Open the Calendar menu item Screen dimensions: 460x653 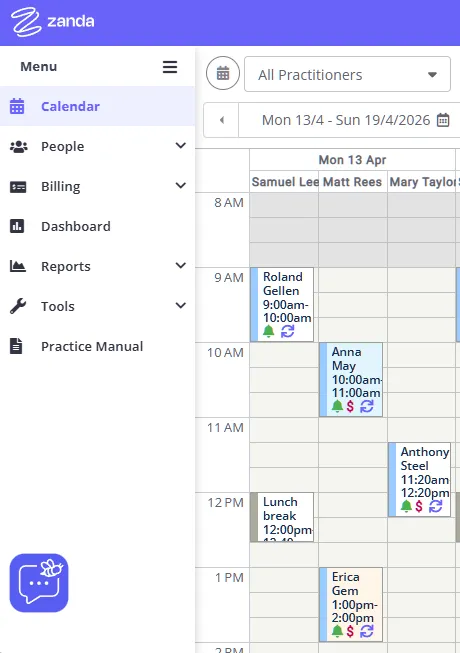(x=97, y=106)
